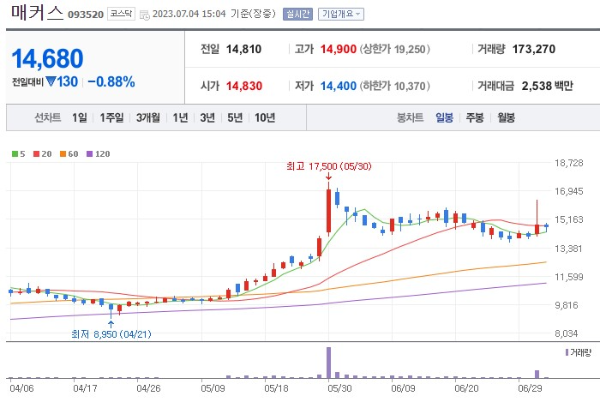This screenshot has width=600, height=407.
Task: Select the 1년 line chart period
Action: pyautogui.click(x=180, y=117)
